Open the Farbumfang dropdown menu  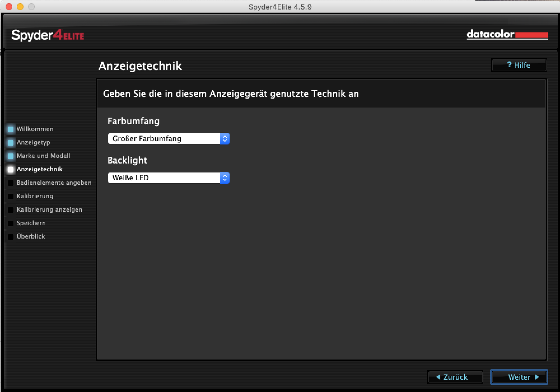tap(165, 139)
